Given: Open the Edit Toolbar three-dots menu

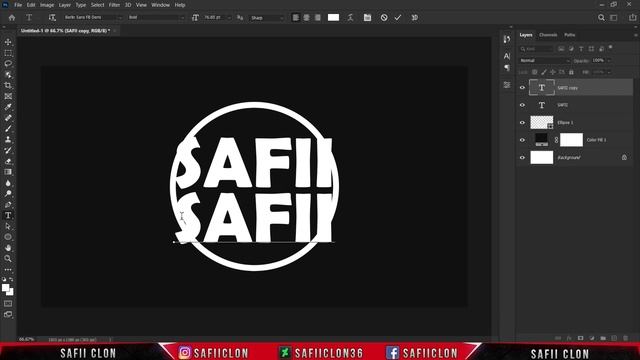Looking at the screenshot, I should 8,270.
